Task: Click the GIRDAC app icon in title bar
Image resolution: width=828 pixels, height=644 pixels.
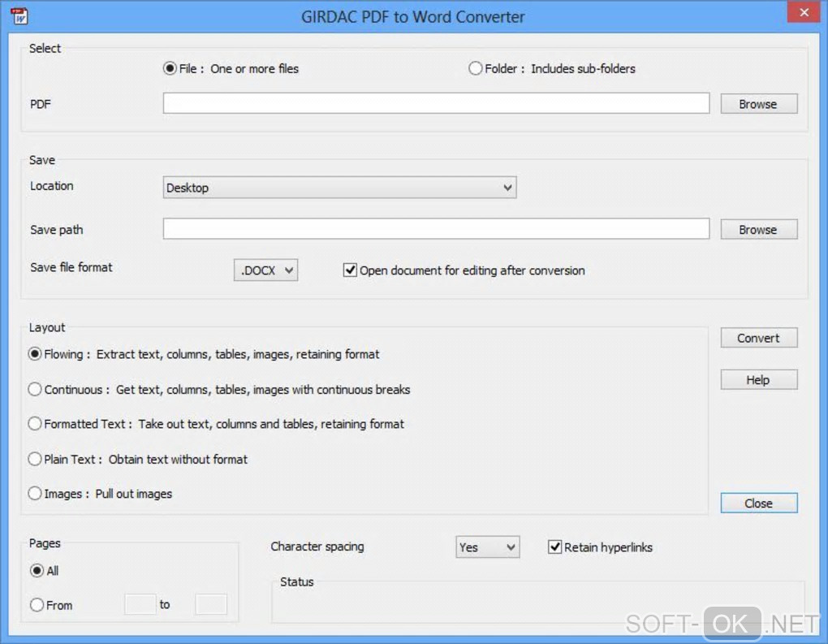Action: click(19, 16)
